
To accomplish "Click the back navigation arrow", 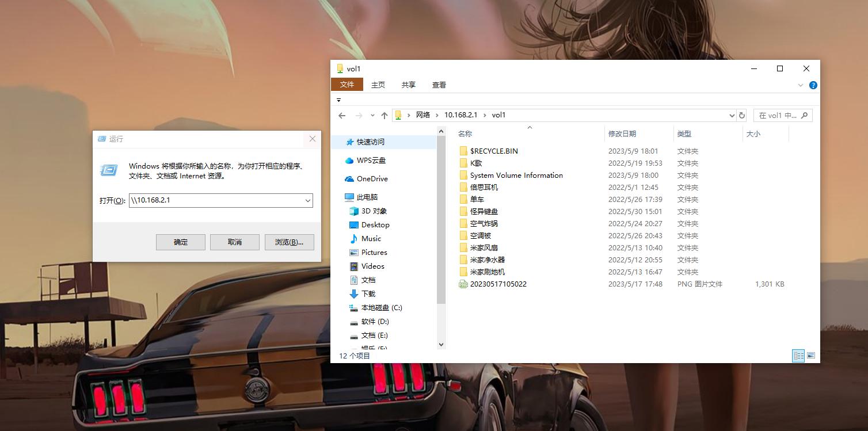I will click(342, 115).
